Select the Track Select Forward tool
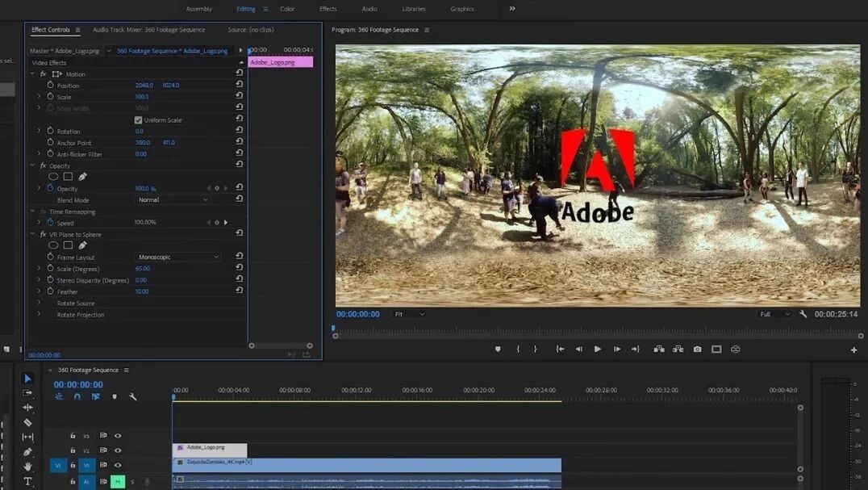The image size is (868, 490). click(x=27, y=392)
